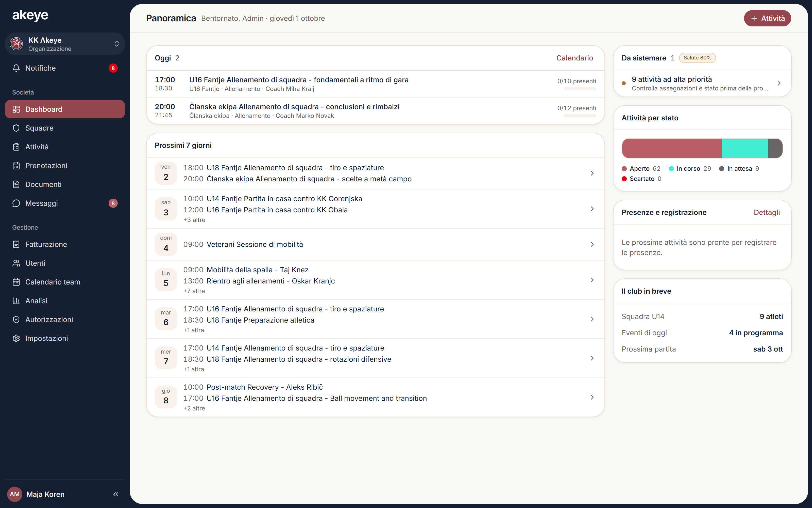Expand the mar 6 day row chevron
The width and height of the screenshot is (812, 508).
click(x=592, y=319)
